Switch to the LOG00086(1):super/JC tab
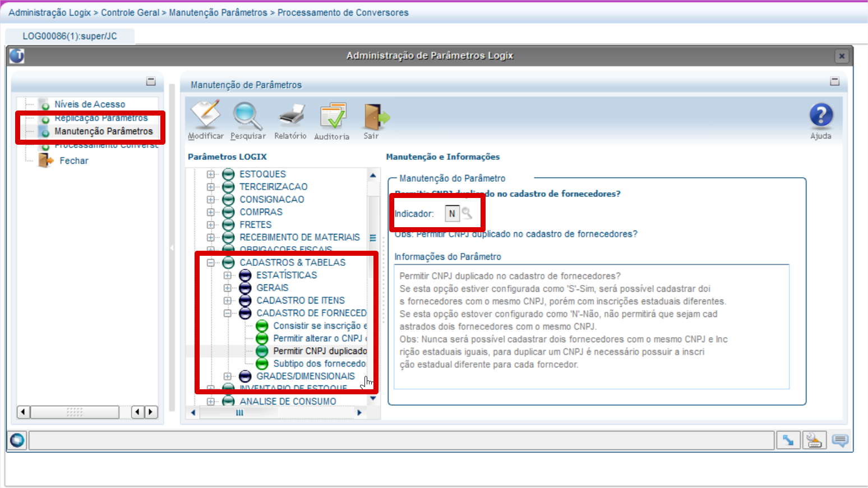The height and width of the screenshot is (488, 868). tap(70, 36)
